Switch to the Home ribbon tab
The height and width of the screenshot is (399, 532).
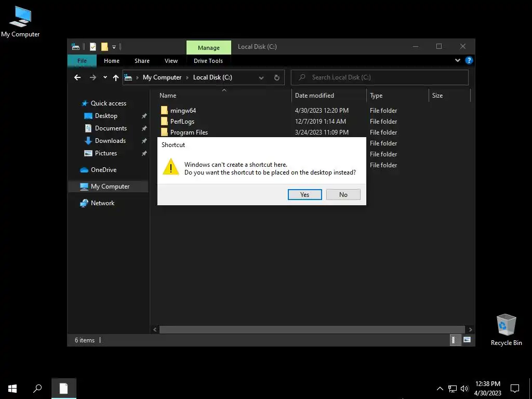(x=112, y=61)
